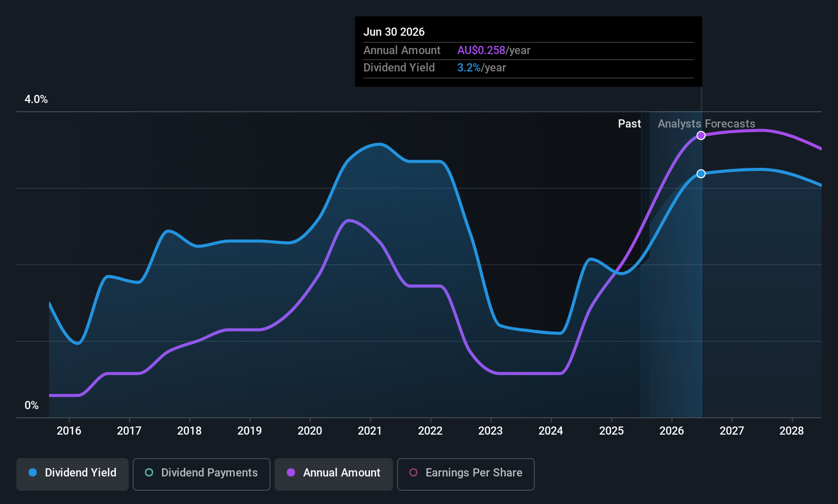Image resolution: width=838 pixels, height=504 pixels.
Task: Toggle the Dividend Yield series
Action: pyautogui.click(x=72, y=474)
